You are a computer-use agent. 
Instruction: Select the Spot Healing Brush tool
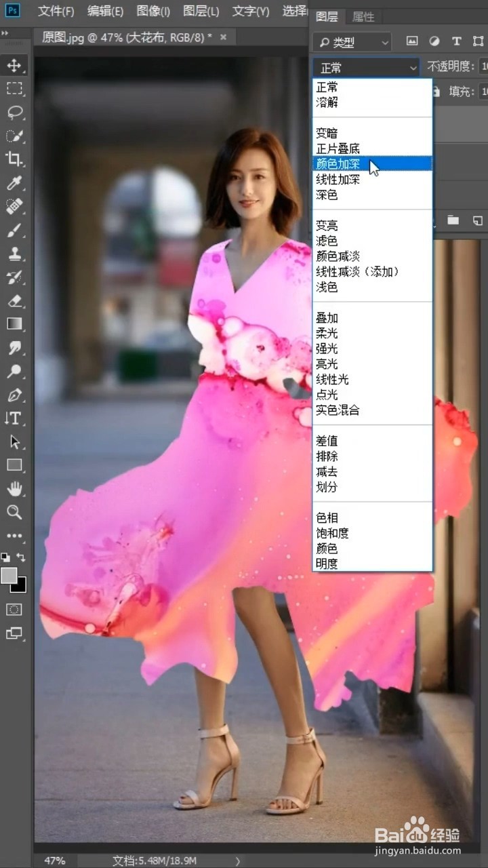pos(14,206)
